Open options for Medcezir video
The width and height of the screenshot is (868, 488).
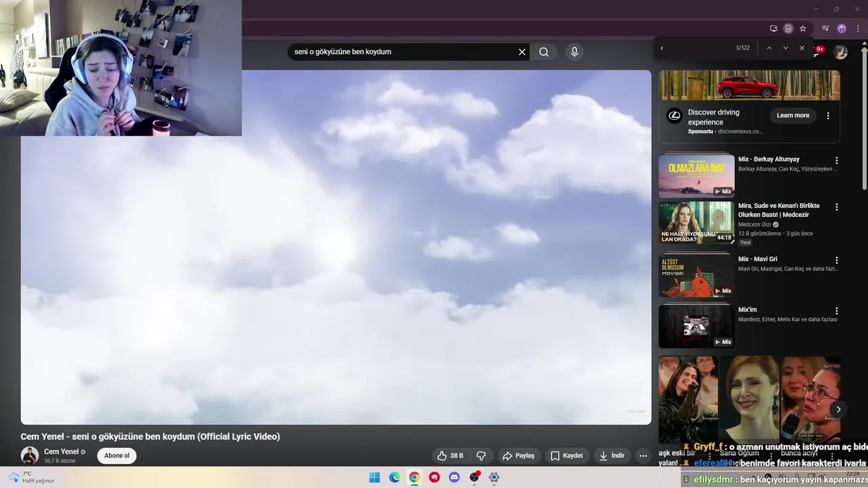(x=837, y=207)
